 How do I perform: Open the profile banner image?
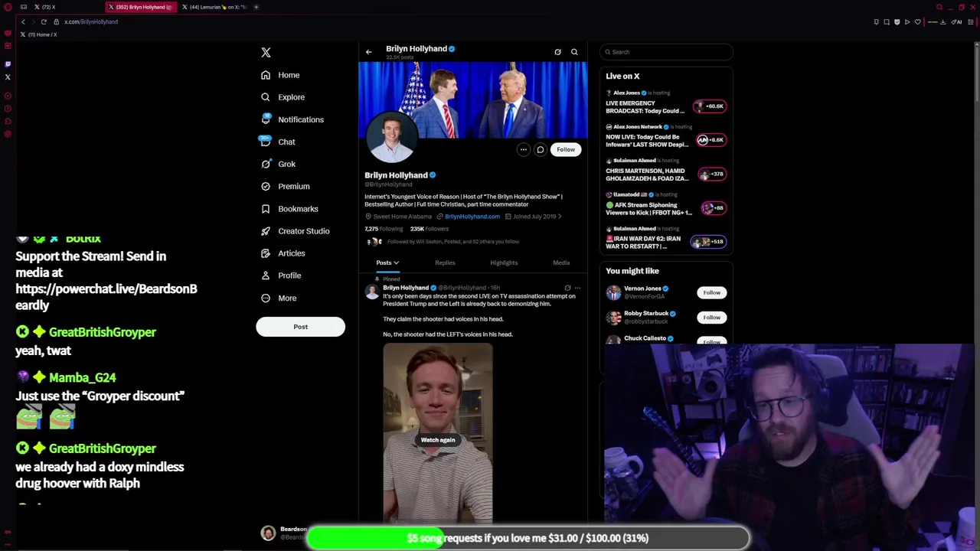click(473, 100)
